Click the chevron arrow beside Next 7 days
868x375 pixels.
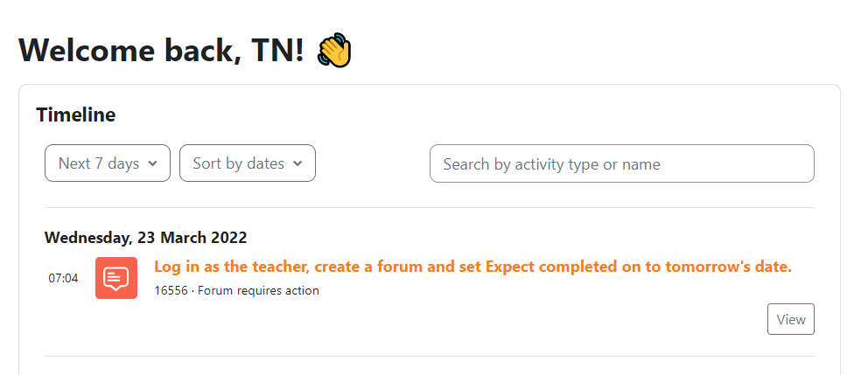[x=153, y=163]
